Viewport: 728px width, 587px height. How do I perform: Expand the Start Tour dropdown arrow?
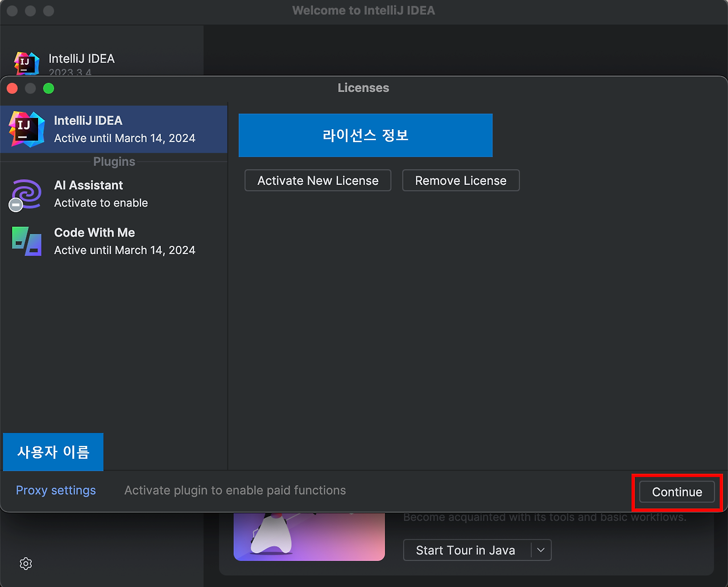(541, 550)
